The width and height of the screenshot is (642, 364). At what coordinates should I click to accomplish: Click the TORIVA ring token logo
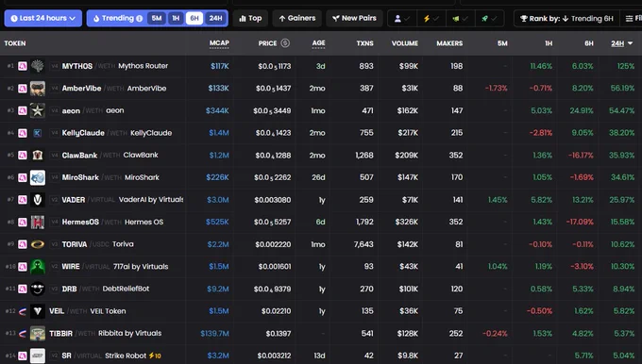(38, 244)
